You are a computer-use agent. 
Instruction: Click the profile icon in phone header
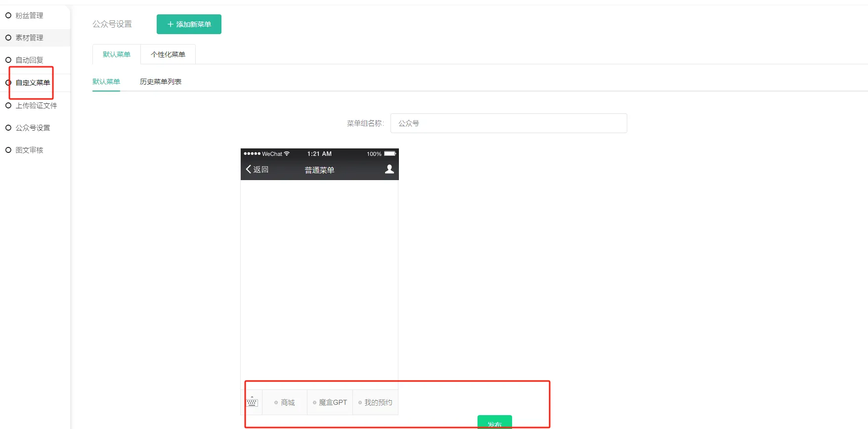coord(390,169)
